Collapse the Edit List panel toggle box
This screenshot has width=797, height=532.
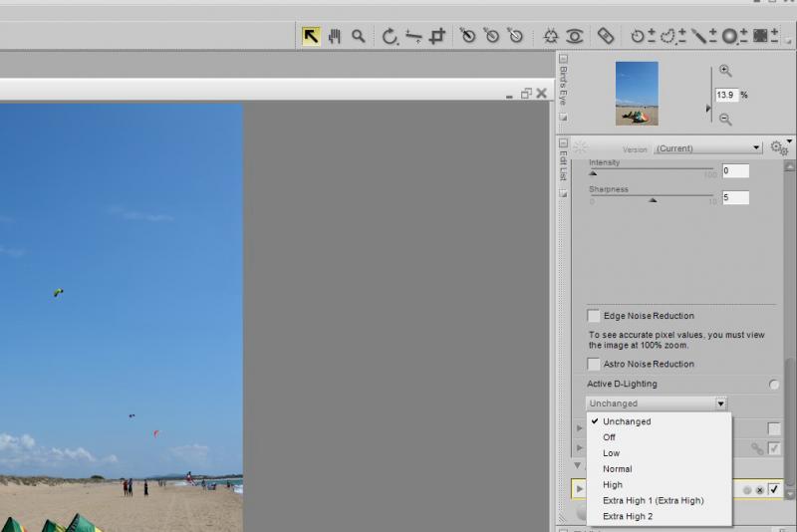click(563, 142)
